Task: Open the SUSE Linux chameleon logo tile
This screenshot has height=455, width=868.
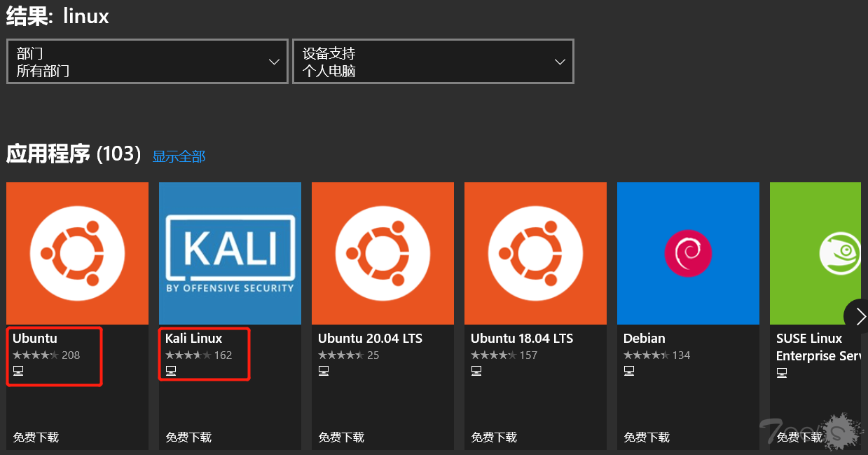Action: [815, 253]
